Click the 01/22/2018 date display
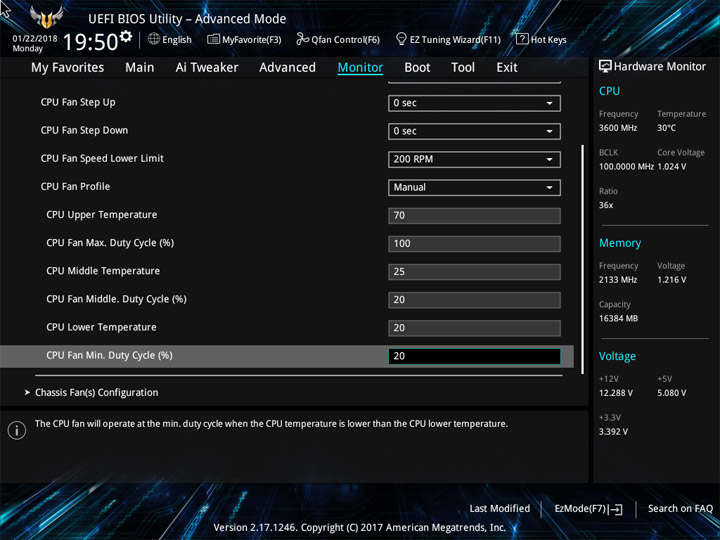 [x=35, y=39]
